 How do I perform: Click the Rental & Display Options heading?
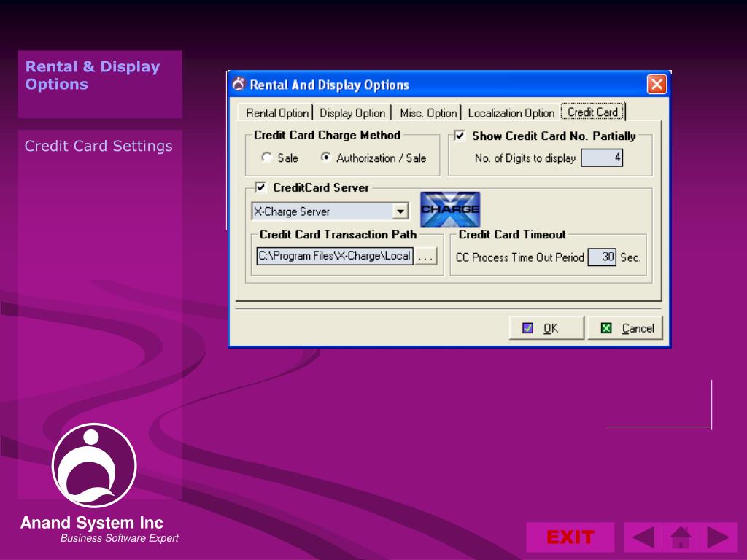(93, 75)
